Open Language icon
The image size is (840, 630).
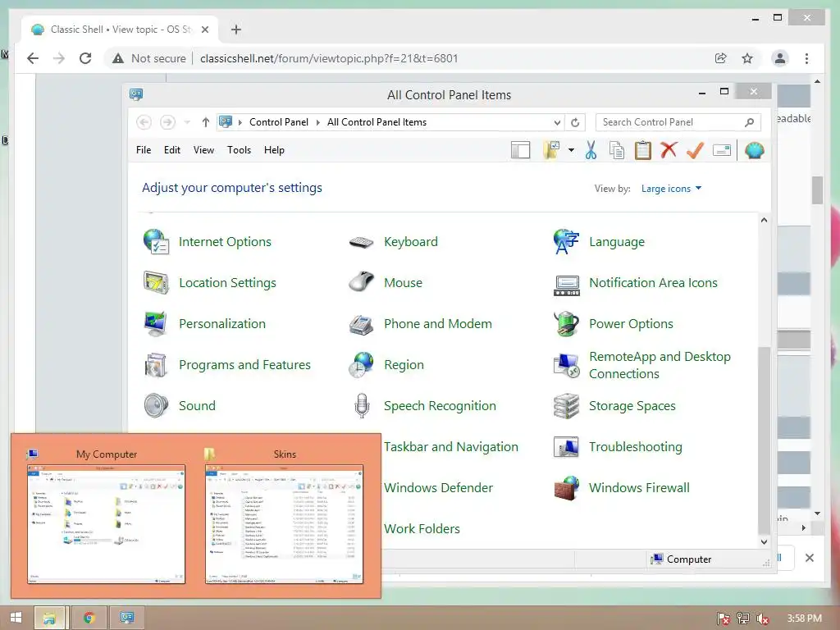(566, 242)
